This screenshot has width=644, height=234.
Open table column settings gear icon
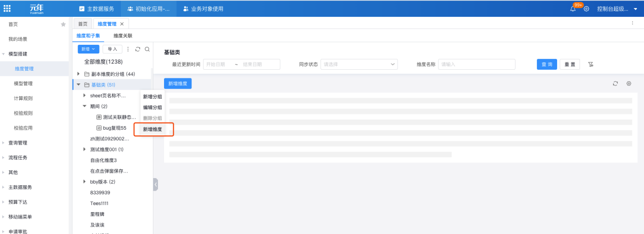[x=629, y=83]
